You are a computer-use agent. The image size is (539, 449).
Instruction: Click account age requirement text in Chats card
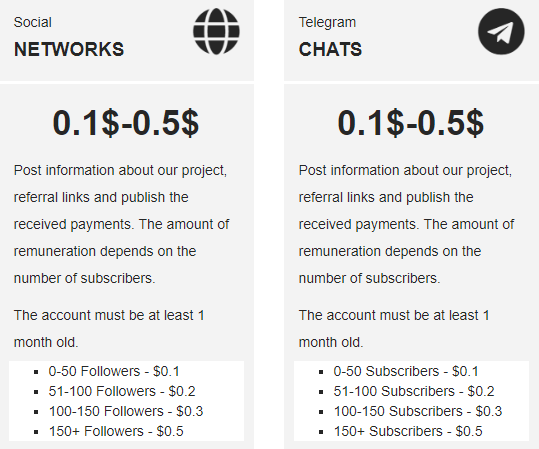click(394, 329)
